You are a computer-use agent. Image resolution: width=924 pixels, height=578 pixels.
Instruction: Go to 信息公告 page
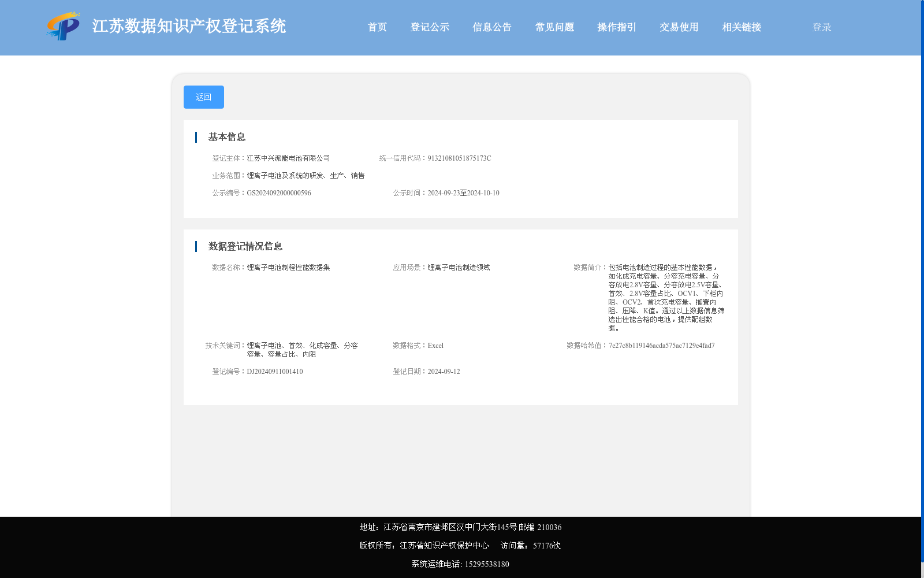pyautogui.click(x=492, y=27)
